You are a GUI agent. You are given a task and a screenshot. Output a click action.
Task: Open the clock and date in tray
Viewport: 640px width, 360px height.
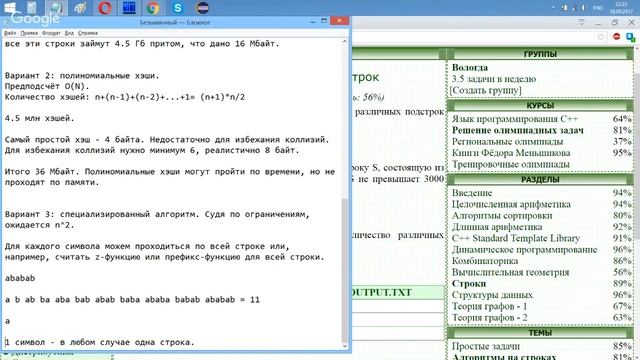coord(621,7)
